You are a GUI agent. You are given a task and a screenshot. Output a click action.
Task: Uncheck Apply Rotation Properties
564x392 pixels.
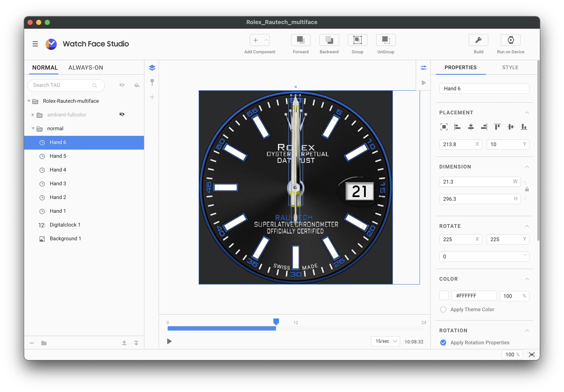(x=443, y=343)
